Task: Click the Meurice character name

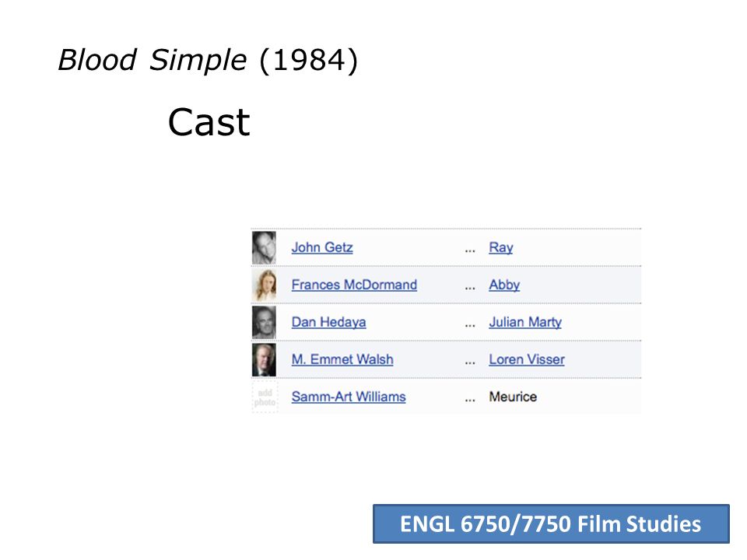Action: (x=513, y=397)
